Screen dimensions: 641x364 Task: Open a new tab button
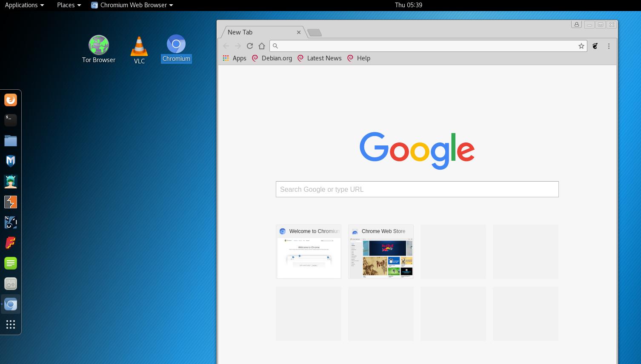[x=315, y=33]
